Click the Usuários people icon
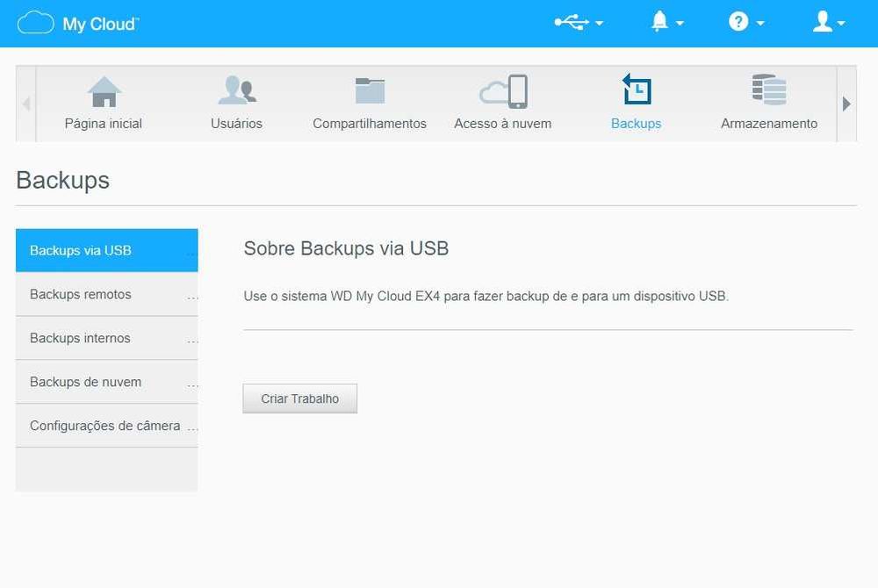This screenshot has height=588, width=878. coord(237,90)
